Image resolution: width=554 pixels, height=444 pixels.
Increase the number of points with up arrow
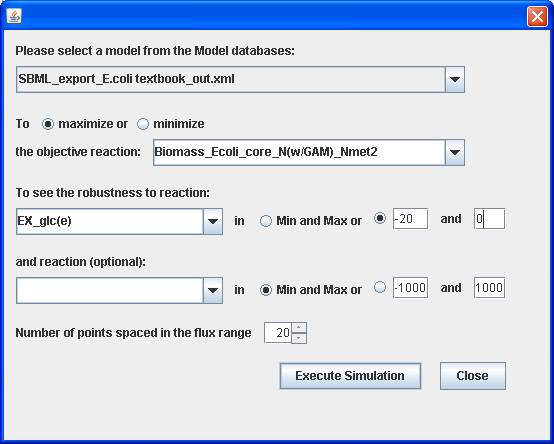click(x=299, y=327)
